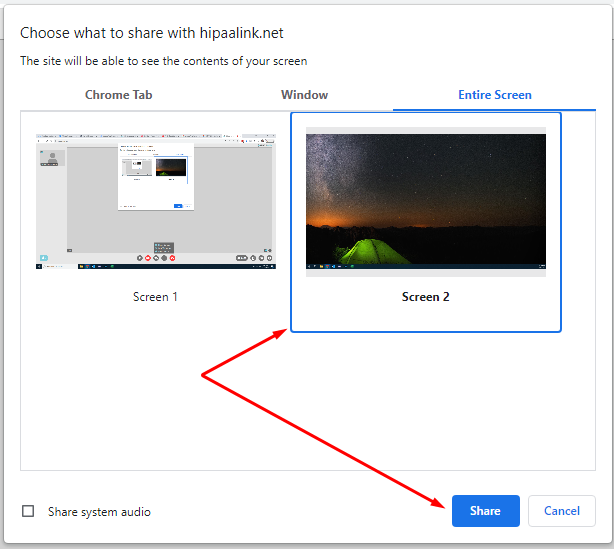This screenshot has width=614, height=549.
Task: Click the avatar icon in Screen 1 preview
Action: pyautogui.click(x=50, y=157)
